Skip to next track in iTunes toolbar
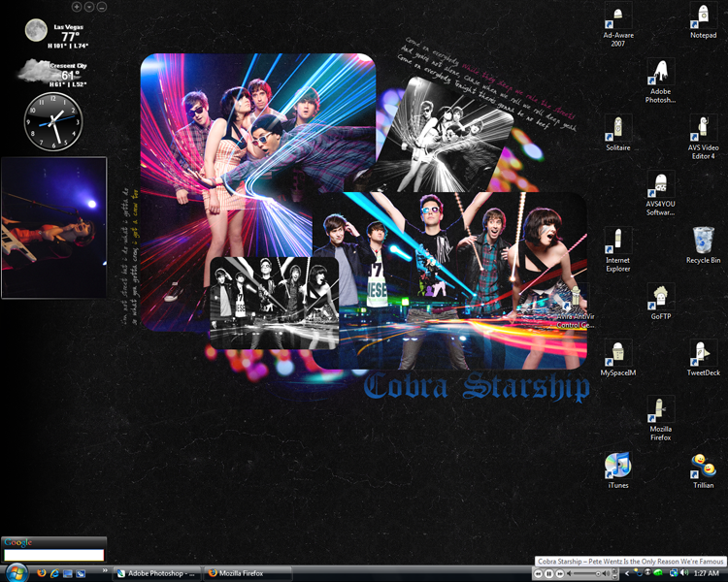 (560, 573)
